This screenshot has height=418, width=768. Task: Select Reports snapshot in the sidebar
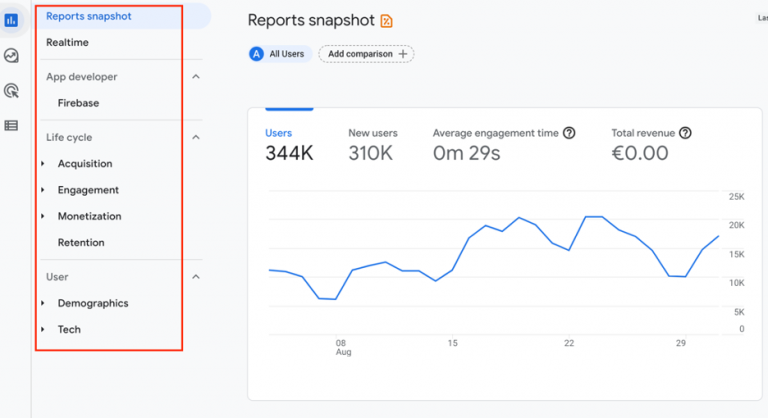coord(89,16)
